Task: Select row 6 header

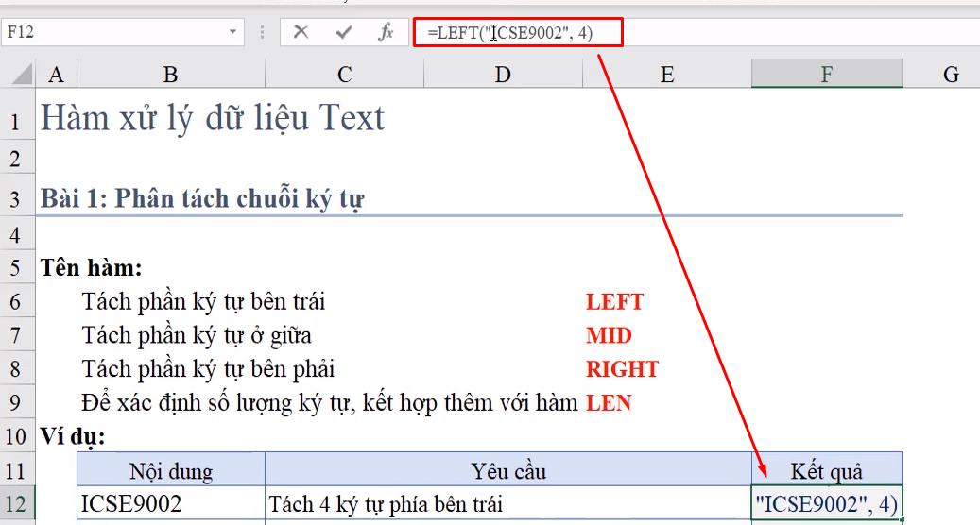Action: (x=16, y=302)
